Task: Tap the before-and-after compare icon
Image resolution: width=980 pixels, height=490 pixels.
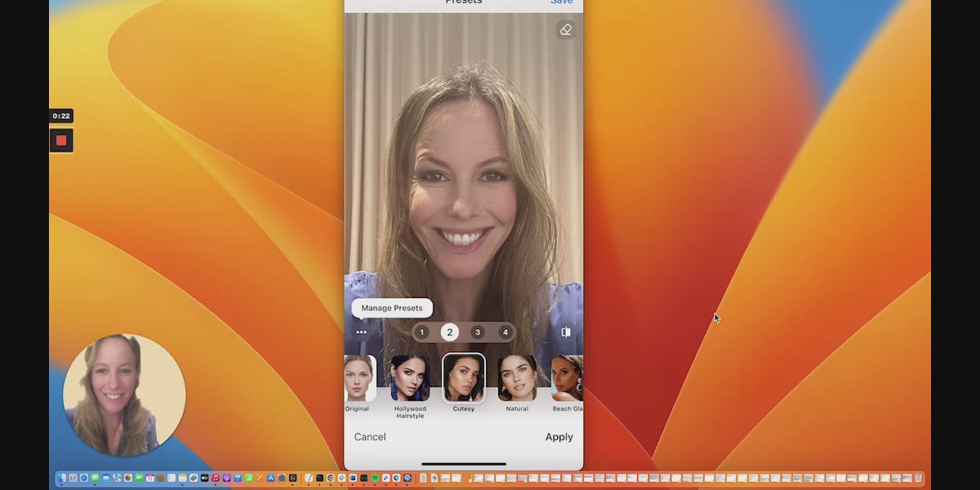Action: [564, 332]
